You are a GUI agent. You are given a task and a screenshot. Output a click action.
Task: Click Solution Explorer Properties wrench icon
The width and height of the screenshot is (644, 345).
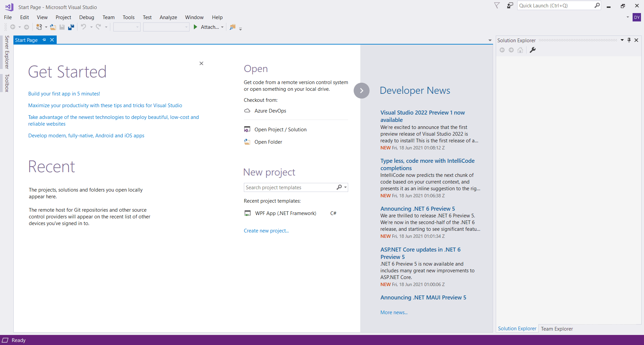533,50
